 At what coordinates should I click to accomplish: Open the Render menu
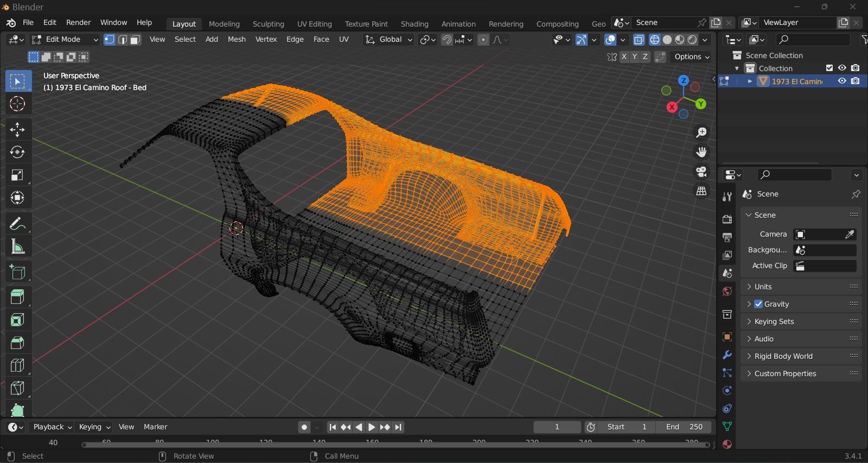(x=78, y=23)
